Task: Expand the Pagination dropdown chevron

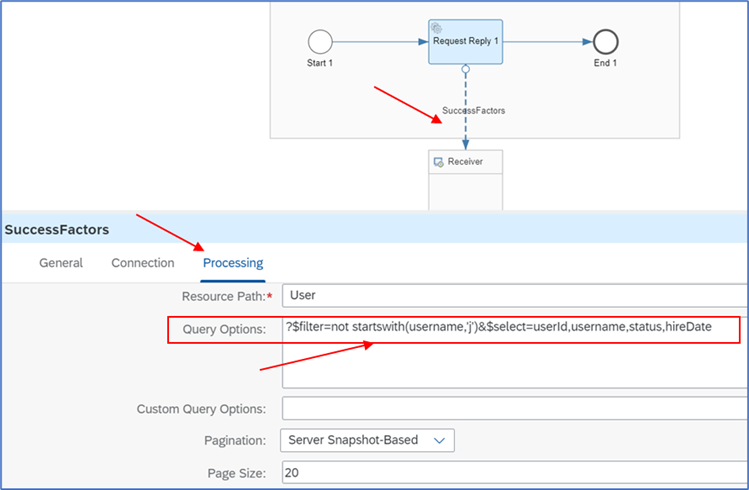Action: click(439, 440)
